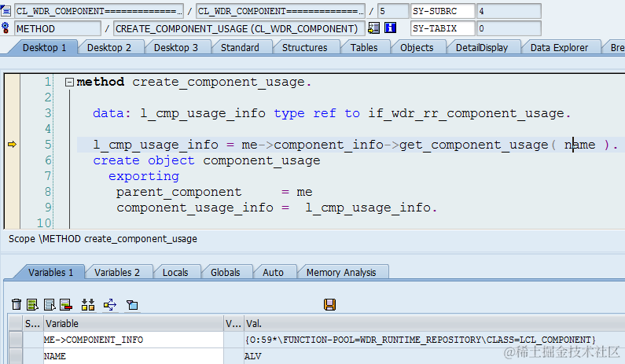Collapse the method block at line 1

(69, 82)
